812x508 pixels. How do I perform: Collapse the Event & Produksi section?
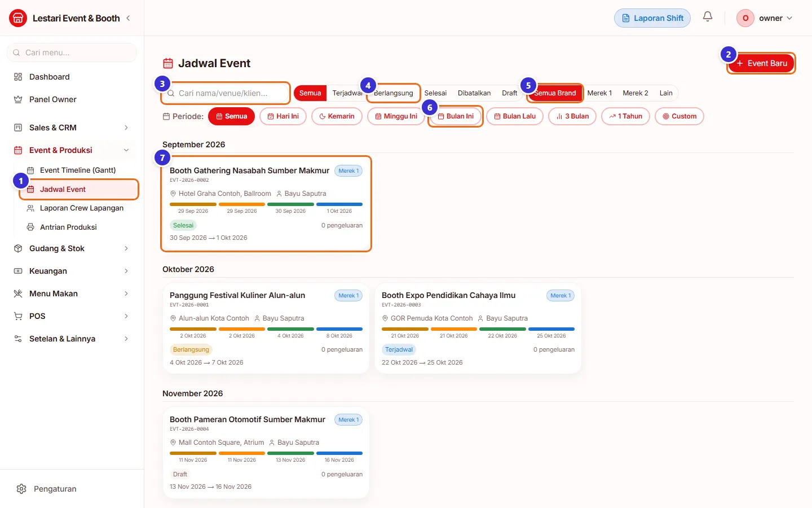[x=72, y=150]
